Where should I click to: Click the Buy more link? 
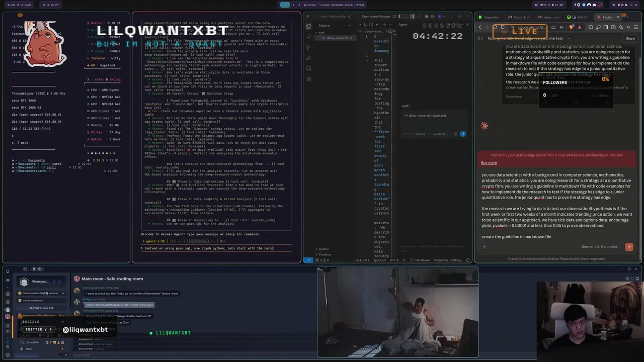click(x=489, y=162)
